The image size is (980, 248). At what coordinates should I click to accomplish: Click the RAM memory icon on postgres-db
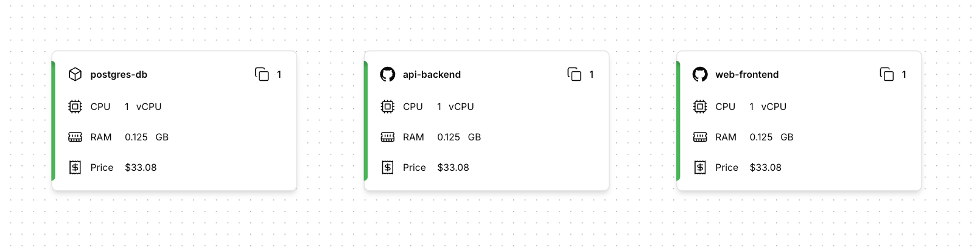[x=75, y=137]
